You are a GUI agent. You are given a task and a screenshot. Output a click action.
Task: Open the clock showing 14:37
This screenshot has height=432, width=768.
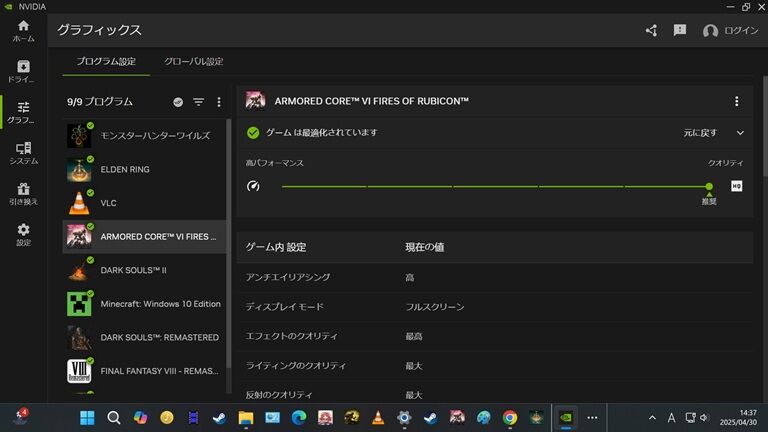coord(739,418)
